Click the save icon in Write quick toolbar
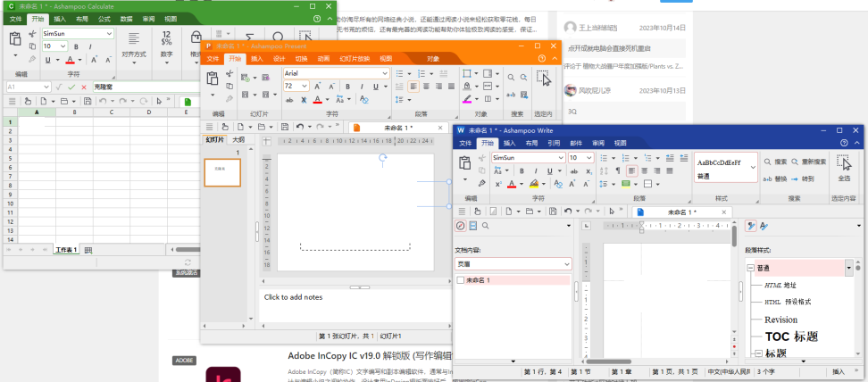 (x=552, y=211)
